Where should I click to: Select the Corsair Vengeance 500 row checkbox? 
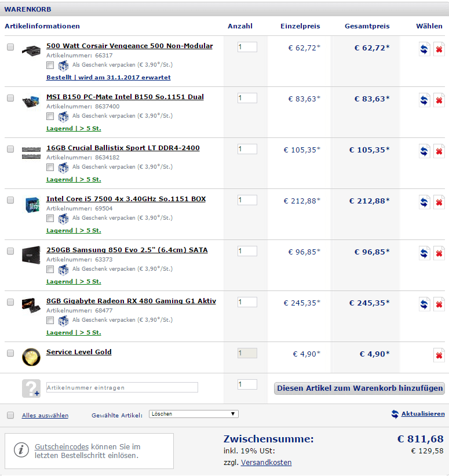coord(10,47)
